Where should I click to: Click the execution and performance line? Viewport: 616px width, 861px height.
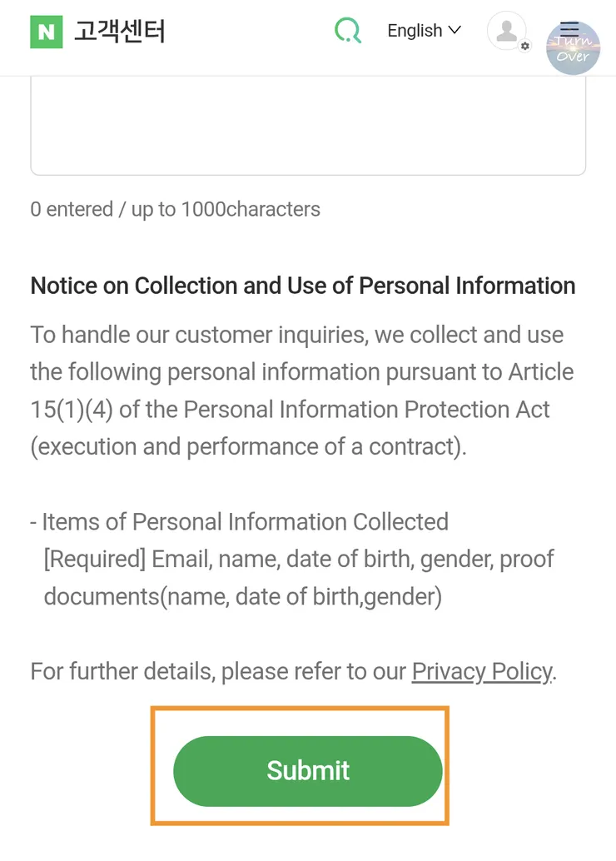pyautogui.click(x=248, y=447)
